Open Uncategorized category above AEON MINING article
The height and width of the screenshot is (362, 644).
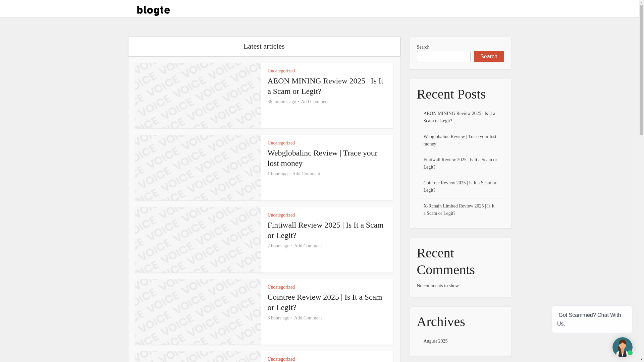(x=281, y=71)
